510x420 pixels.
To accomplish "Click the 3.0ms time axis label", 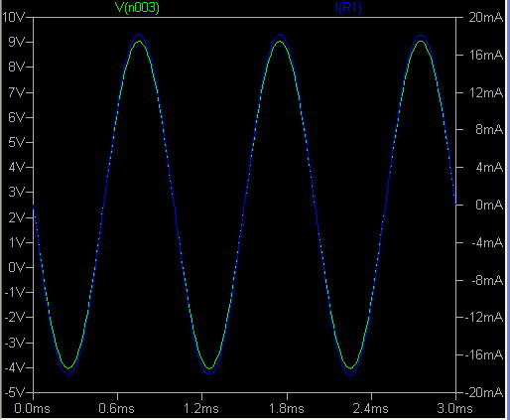I will click(454, 408).
